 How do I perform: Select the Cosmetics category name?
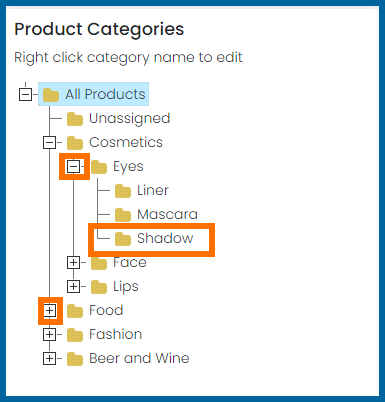(126, 142)
